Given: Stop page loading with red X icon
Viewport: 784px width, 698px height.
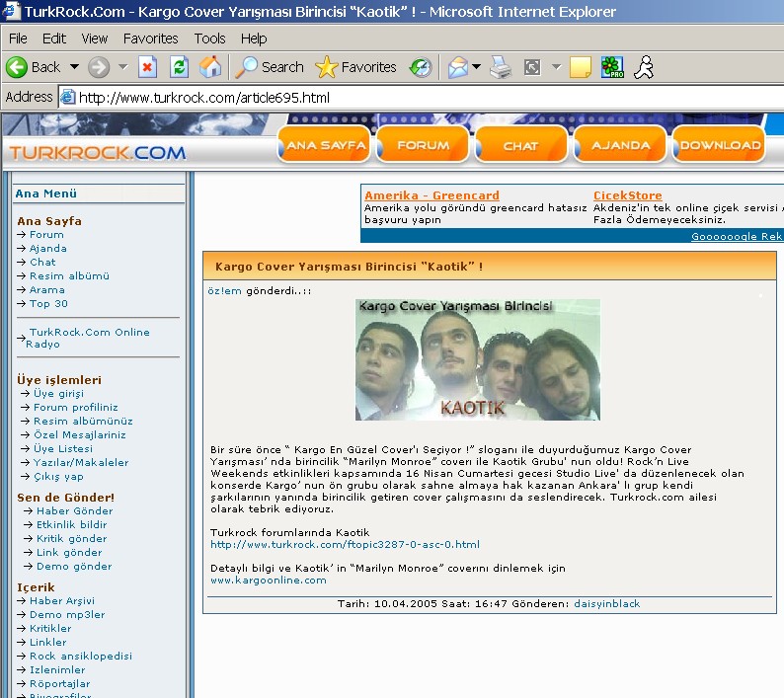Looking at the screenshot, I should [x=147, y=67].
